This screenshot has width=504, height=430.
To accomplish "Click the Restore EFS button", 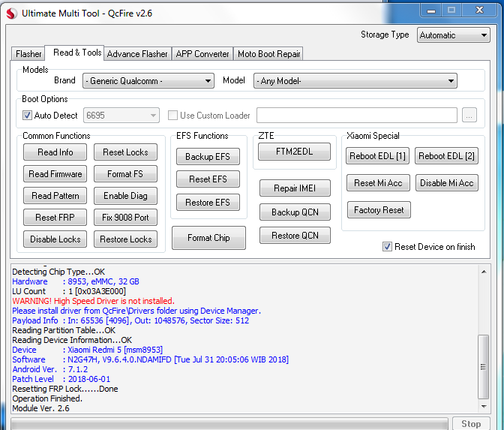I will (x=208, y=203).
